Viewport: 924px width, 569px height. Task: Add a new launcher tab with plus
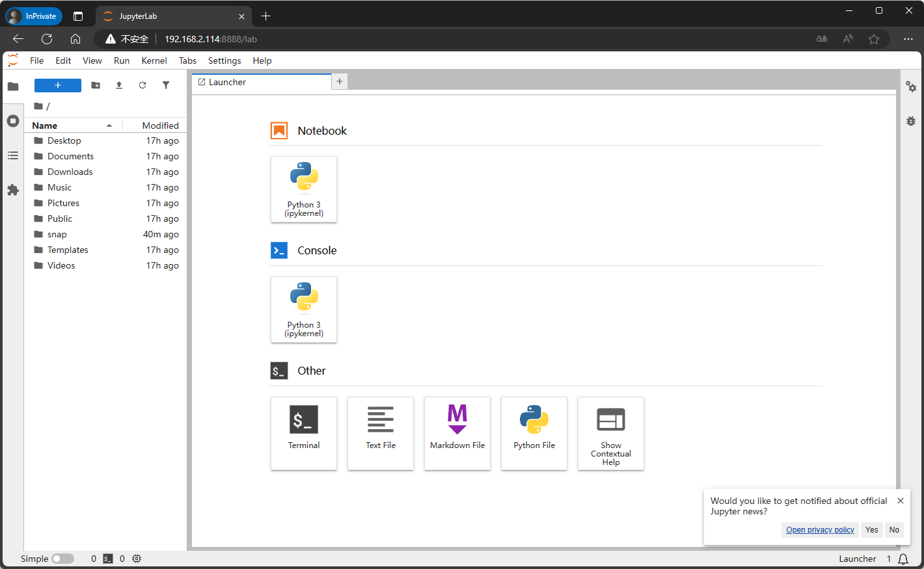(x=340, y=81)
